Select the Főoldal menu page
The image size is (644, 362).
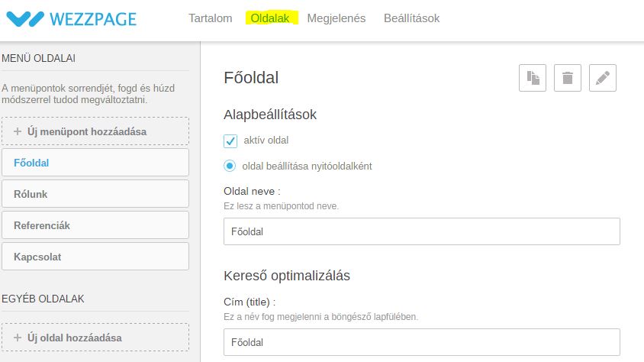point(95,163)
